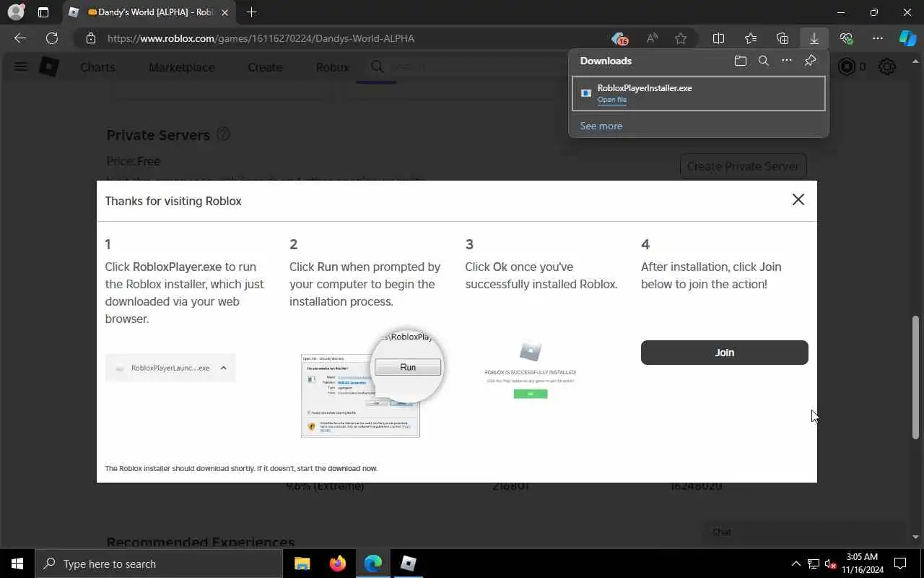Click the Join button
Screen dimensions: 924x578
724,353
